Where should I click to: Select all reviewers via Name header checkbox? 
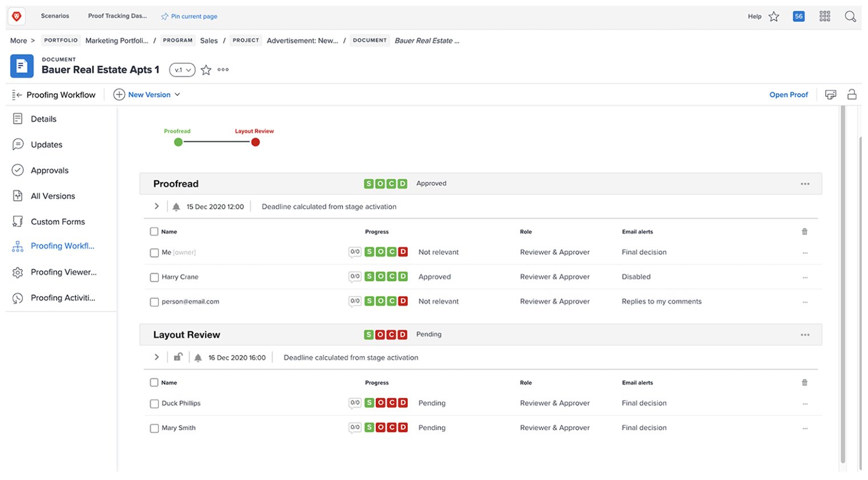[154, 231]
